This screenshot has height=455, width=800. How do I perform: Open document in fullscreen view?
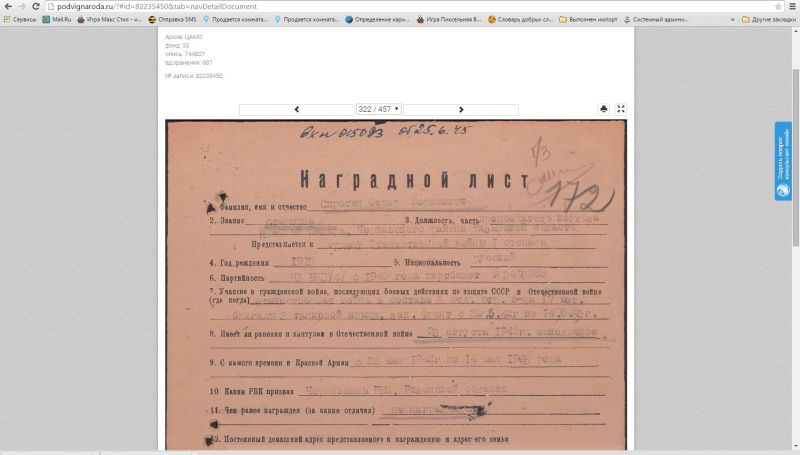pos(621,109)
